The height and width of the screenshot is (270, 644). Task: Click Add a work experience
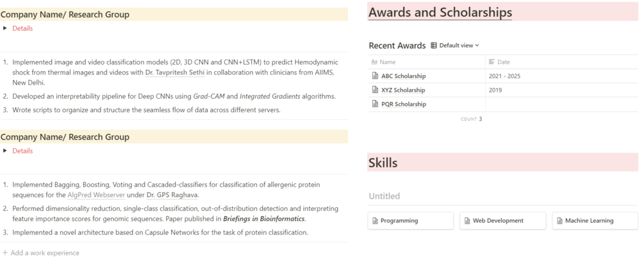click(44, 253)
